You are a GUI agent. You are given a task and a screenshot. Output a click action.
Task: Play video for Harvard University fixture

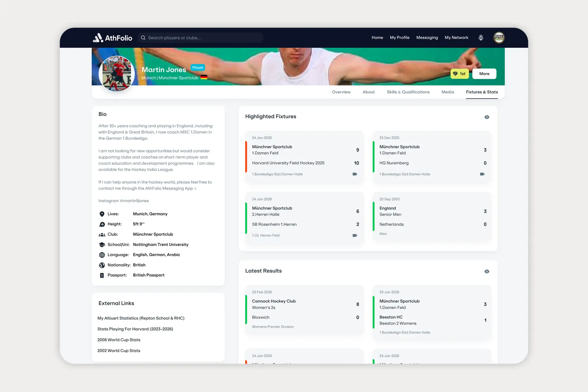pos(355,174)
